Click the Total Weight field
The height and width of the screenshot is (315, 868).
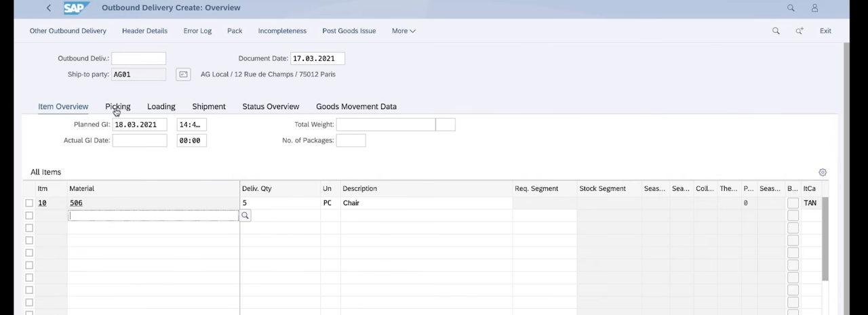(385, 125)
